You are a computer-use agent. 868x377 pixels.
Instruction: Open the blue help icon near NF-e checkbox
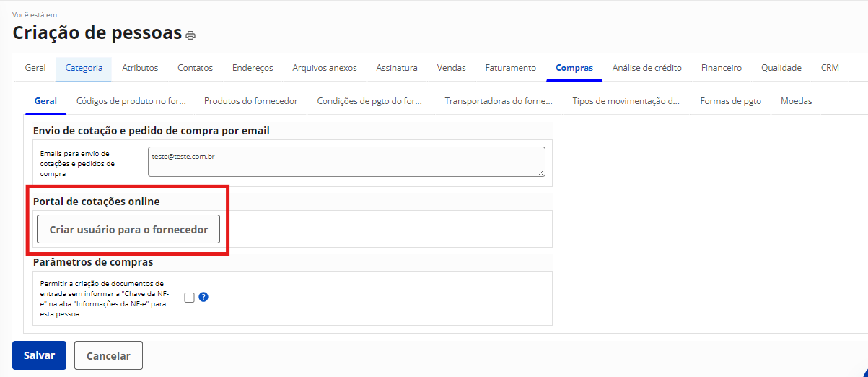tap(203, 297)
